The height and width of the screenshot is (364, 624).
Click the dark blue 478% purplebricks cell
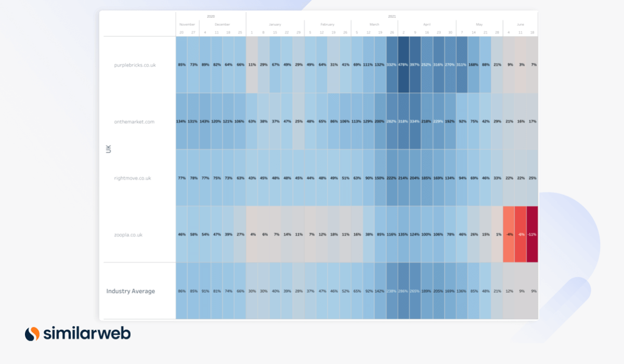404,65
